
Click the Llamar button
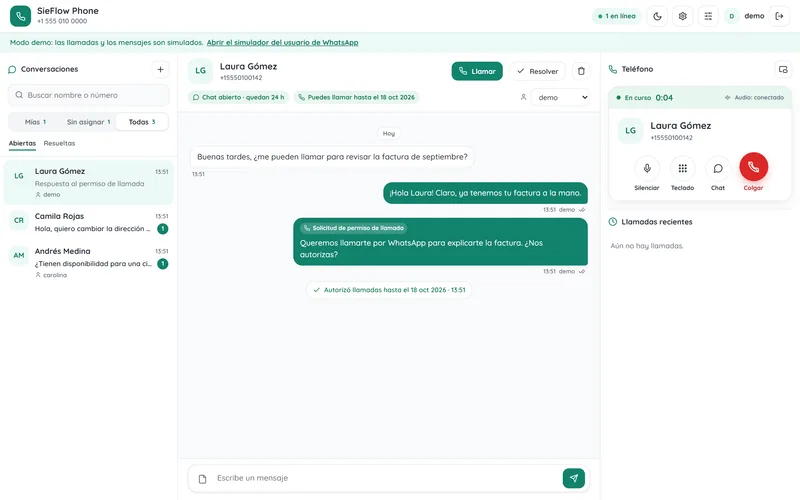click(477, 71)
